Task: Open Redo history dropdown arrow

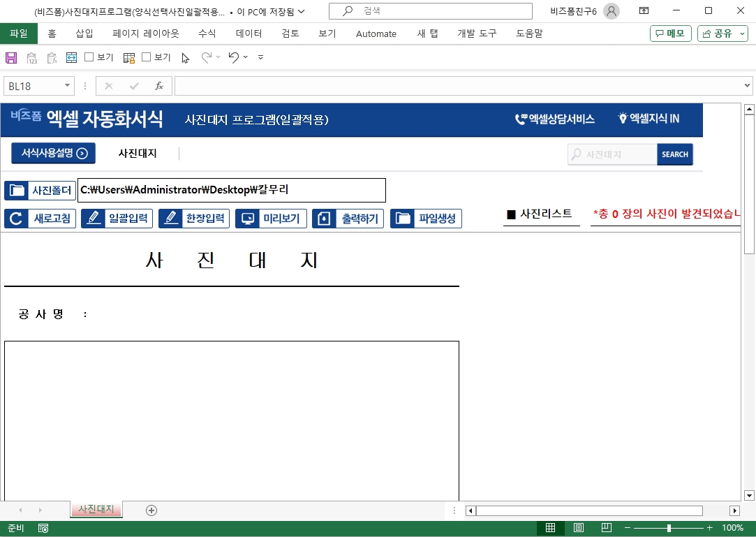Action: click(218, 57)
